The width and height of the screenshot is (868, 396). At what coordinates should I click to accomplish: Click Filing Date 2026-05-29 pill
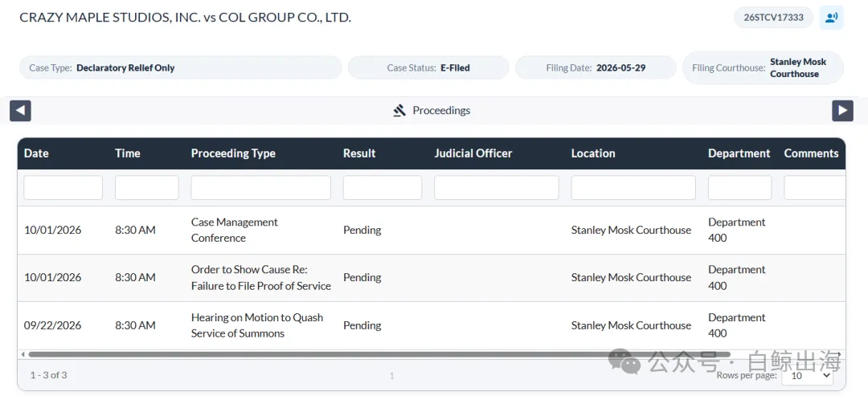[x=596, y=68]
